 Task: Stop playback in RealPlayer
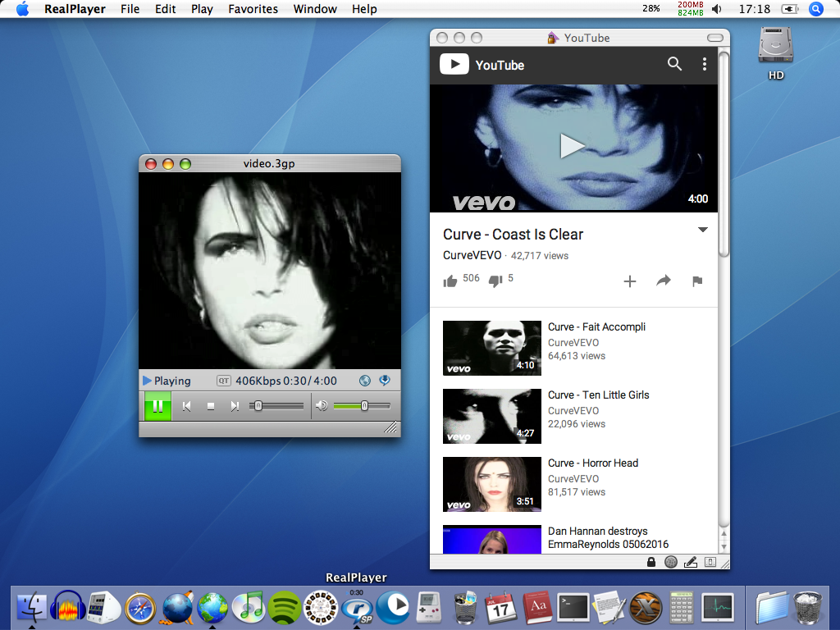pos(211,407)
